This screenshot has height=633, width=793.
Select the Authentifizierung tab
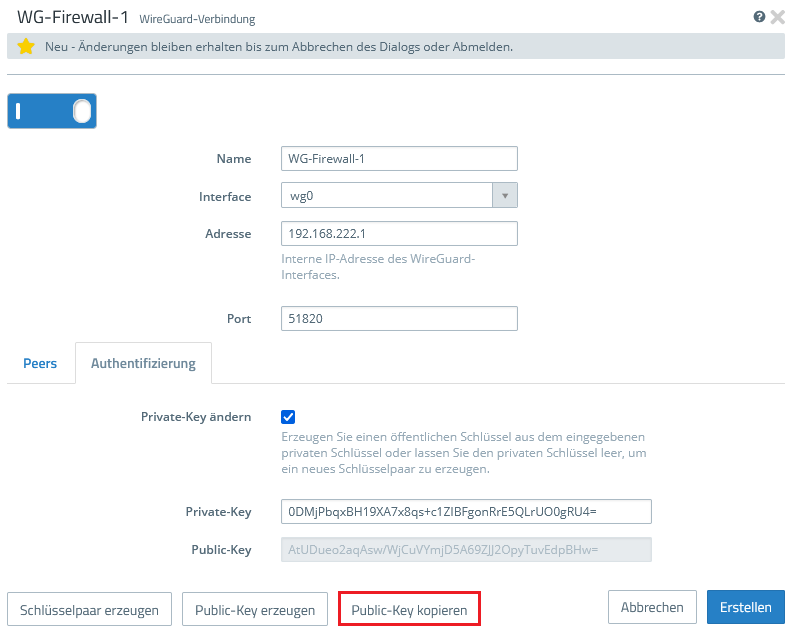click(x=143, y=363)
